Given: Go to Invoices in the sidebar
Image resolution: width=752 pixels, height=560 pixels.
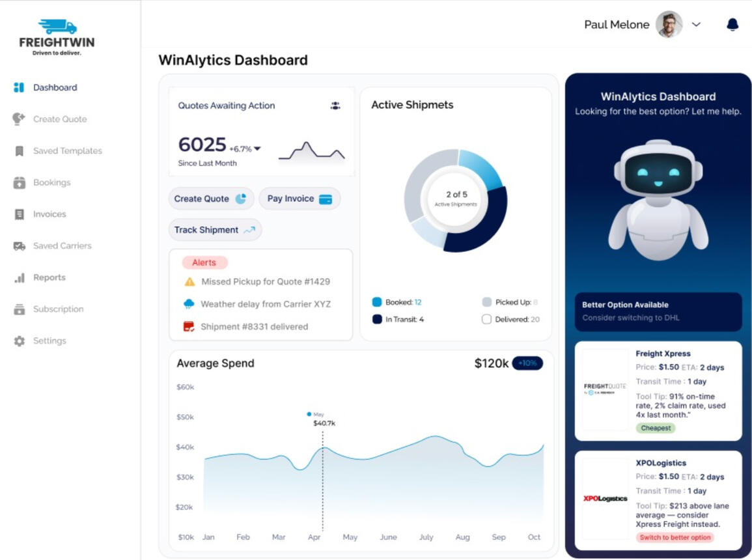Looking at the screenshot, I should [49, 214].
